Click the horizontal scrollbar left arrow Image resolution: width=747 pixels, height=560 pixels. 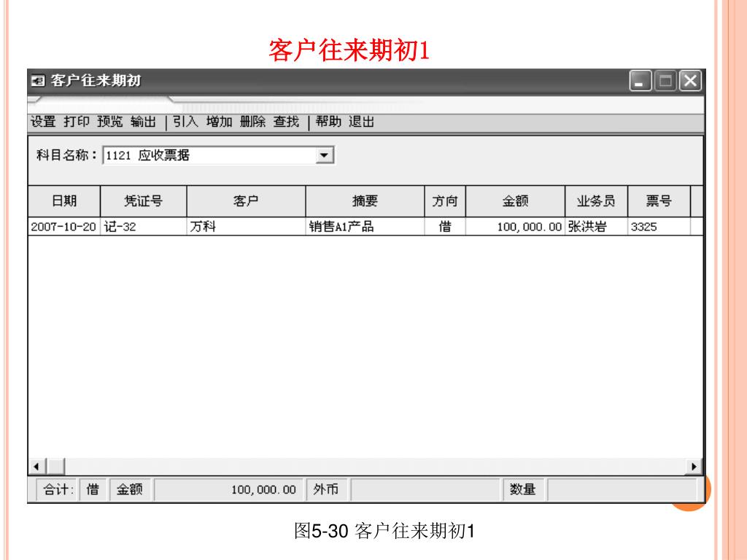click(37, 467)
